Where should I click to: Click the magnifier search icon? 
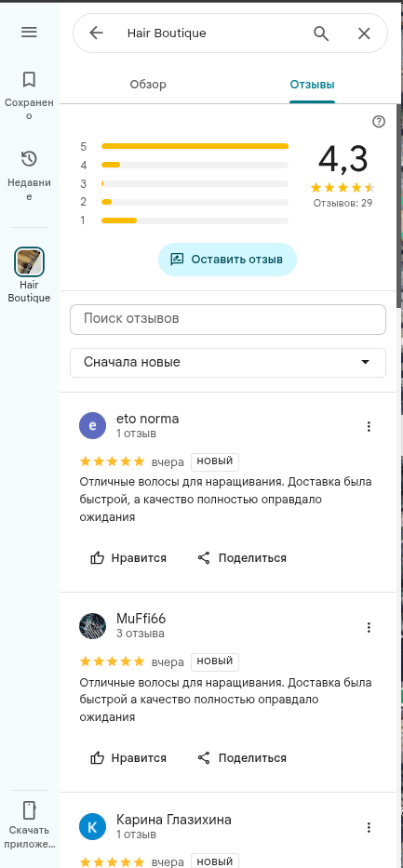(x=322, y=33)
